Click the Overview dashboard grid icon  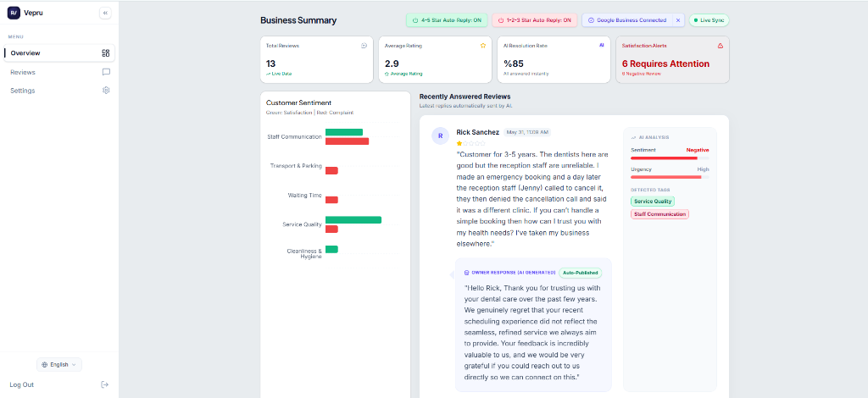tap(106, 53)
